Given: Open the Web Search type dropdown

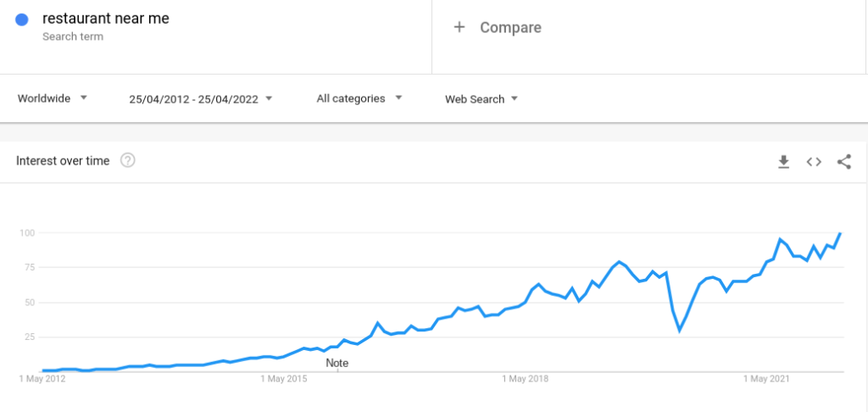Looking at the screenshot, I should coord(481,99).
